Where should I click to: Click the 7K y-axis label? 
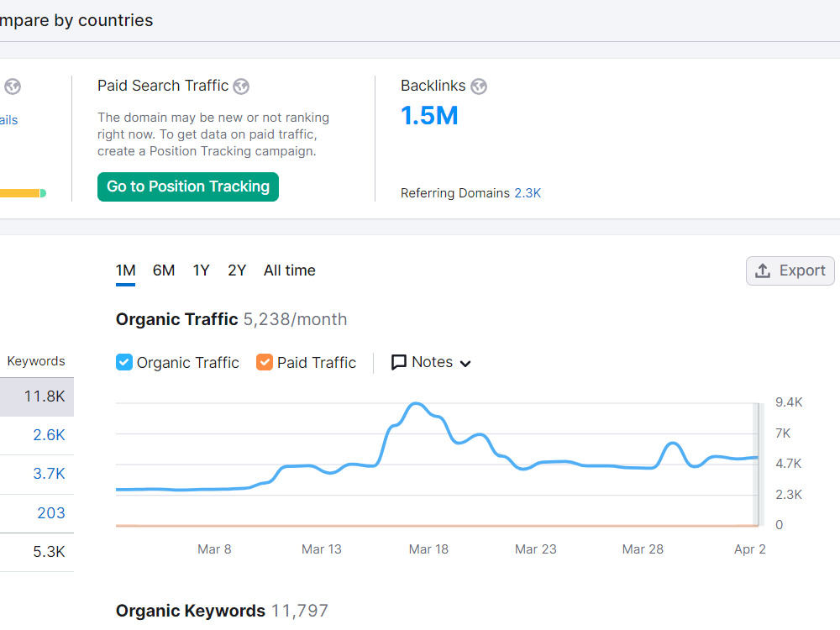783,433
